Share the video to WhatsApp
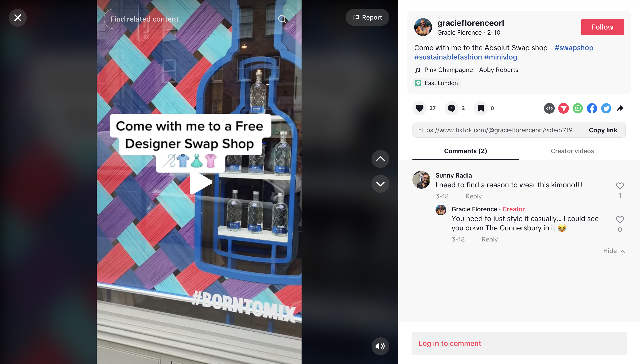 click(578, 108)
